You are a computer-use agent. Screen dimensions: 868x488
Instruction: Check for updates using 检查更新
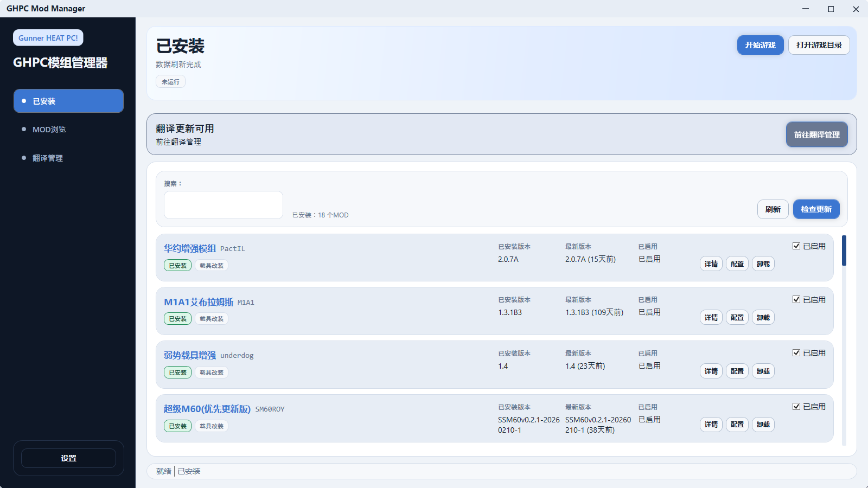click(816, 209)
